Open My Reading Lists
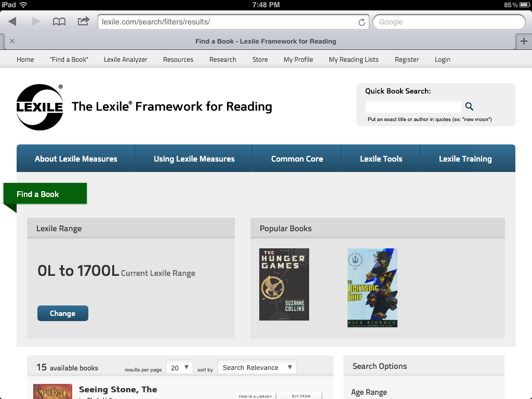Screen dimensions: 532x399 (x=353, y=59)
